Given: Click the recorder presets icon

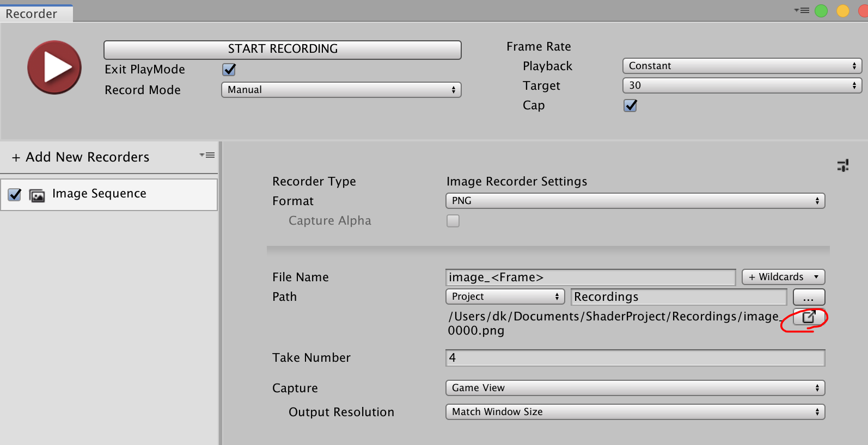Looking at the screenshot, I should [x=842, y=165].
